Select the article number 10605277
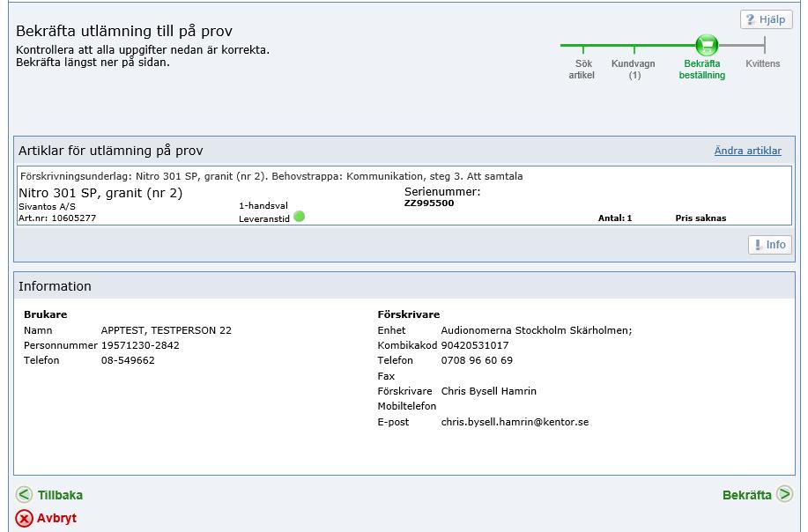The image size is (808, 532). pos(74,218)
